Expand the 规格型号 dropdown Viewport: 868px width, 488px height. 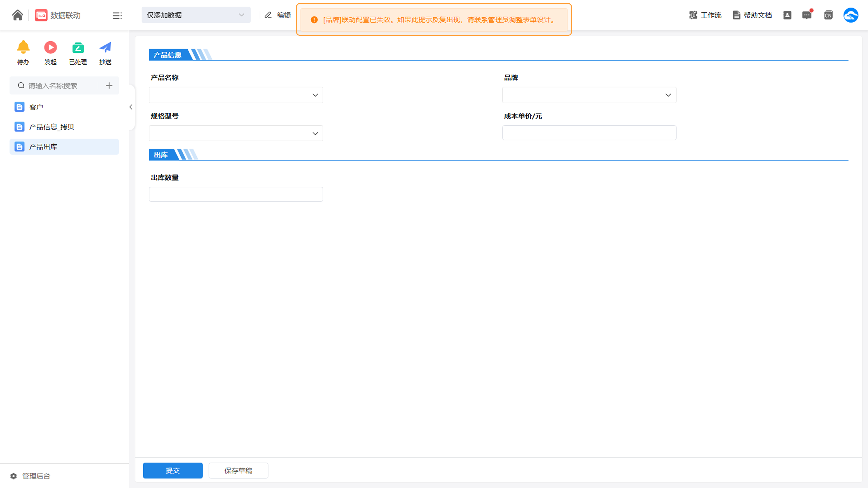[x=236, y=133]
